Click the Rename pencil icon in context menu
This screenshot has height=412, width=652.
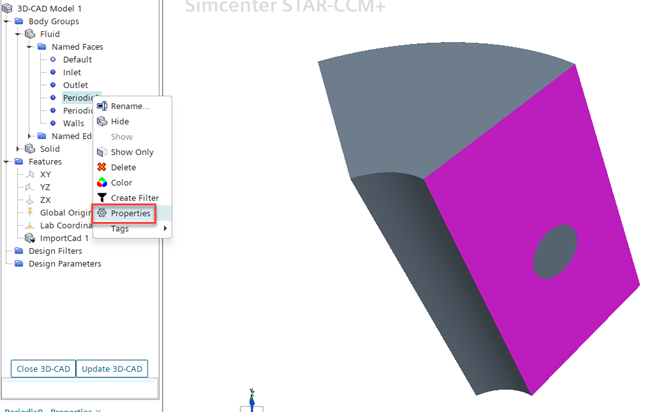pyautogui.click(x=101, y=106)
